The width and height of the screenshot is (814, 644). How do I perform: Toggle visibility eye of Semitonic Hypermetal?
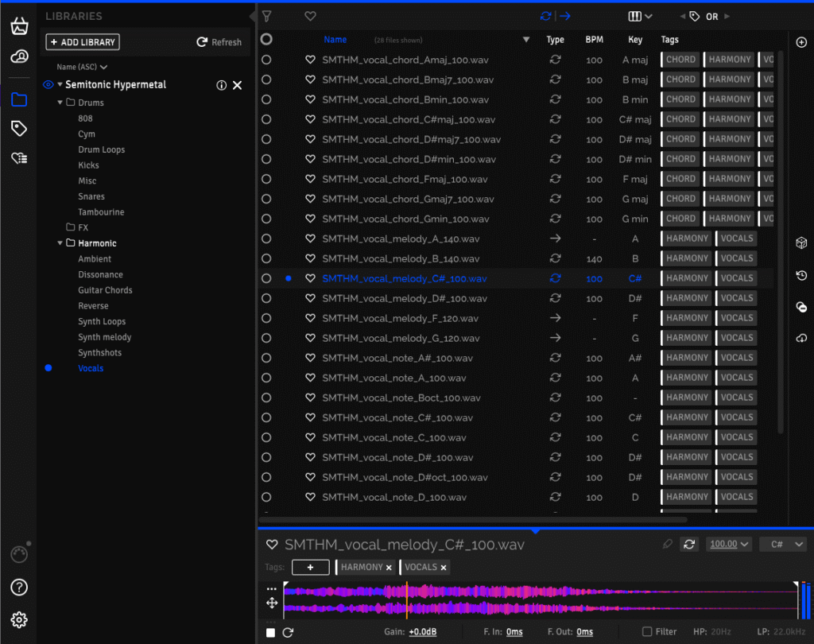click(x=48, y=85)
